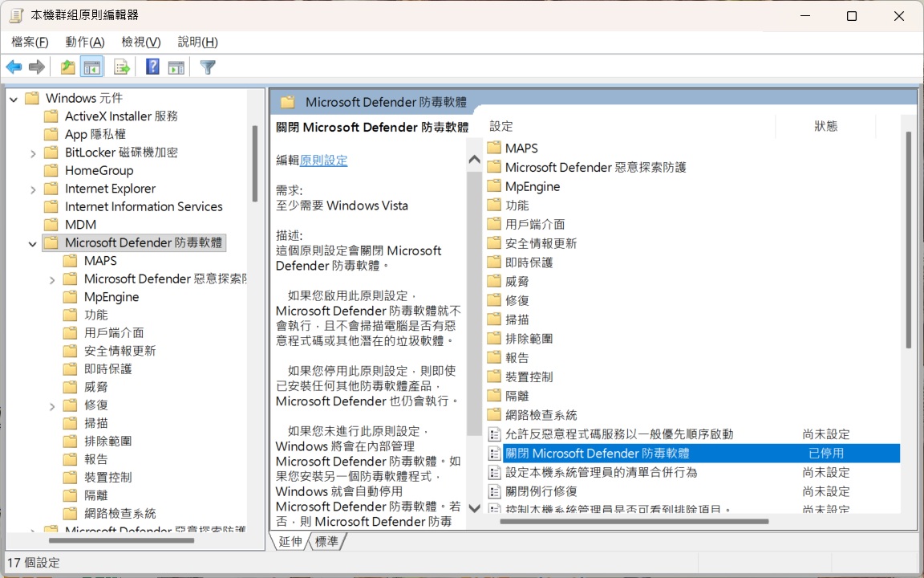Toggle the Show/Hide console tree icon
Viewport: 924px width, 578px height.
92,67
